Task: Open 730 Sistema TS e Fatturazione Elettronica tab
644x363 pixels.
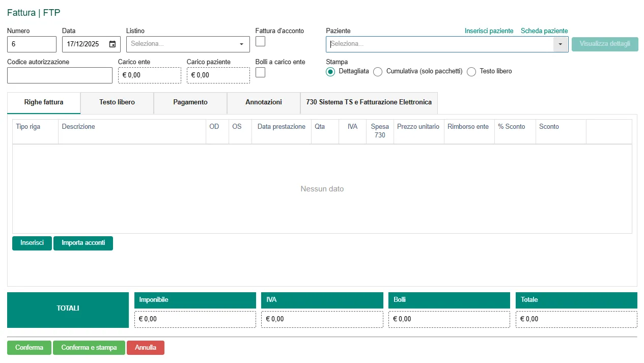Action: tap(369, 102)
